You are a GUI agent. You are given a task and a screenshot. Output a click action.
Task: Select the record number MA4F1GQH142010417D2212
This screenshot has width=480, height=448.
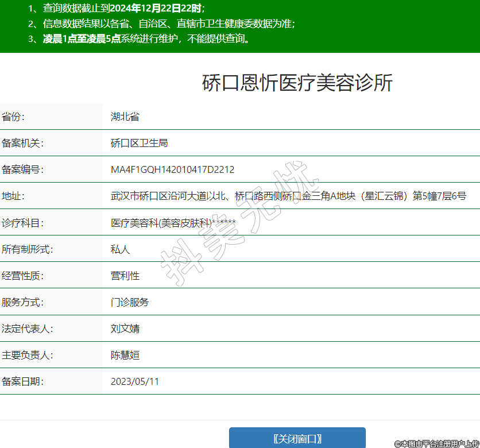172,170
